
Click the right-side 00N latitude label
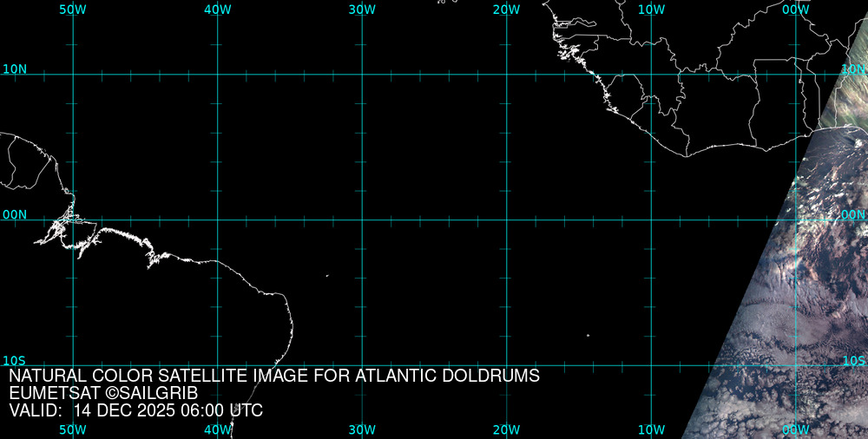point(853,214)
